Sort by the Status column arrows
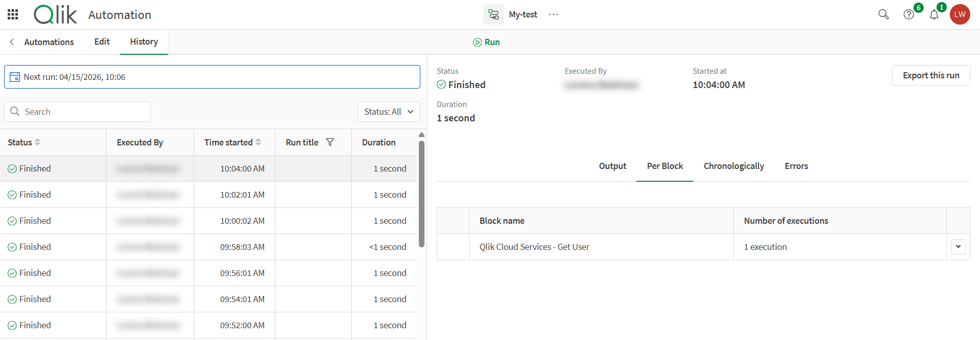980x340 pixels. (x=37, y=142)
